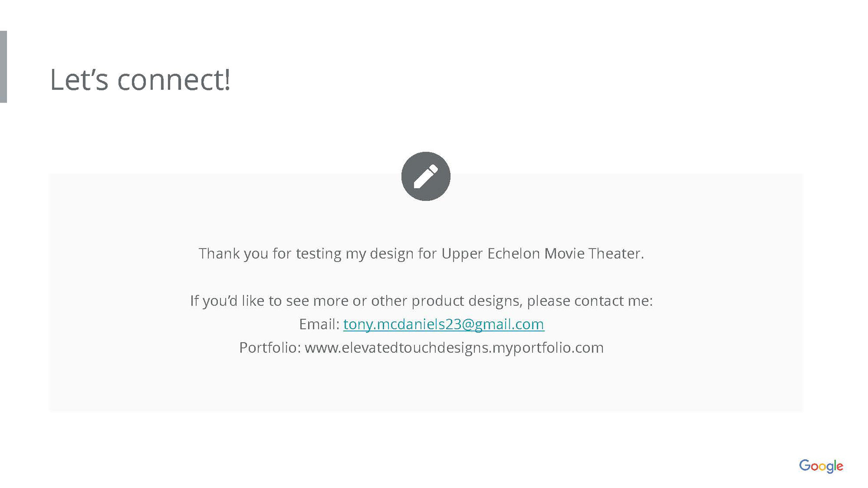Click the "If you'd like to see more" line
Image resolution: width=868 pixels, height=488 pixels.
[421, 300]
